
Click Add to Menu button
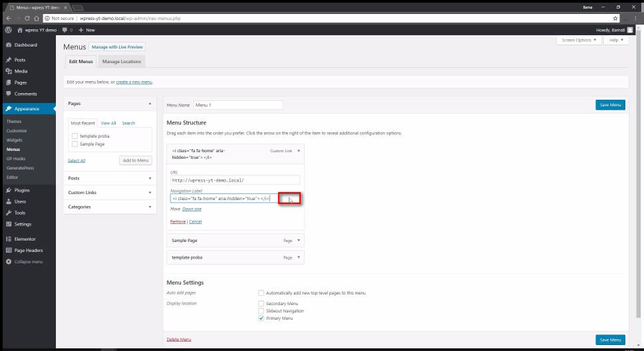click(x=136, y=160)
